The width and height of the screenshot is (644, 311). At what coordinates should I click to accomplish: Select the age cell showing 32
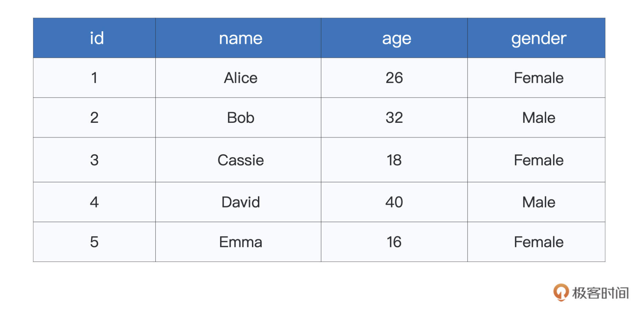tap(394, 118)
